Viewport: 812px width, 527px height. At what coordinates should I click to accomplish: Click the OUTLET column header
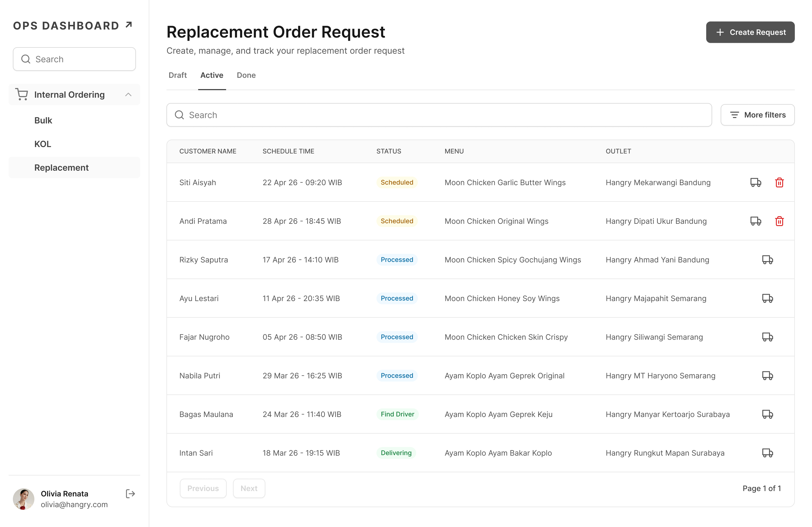pos(619,151)
